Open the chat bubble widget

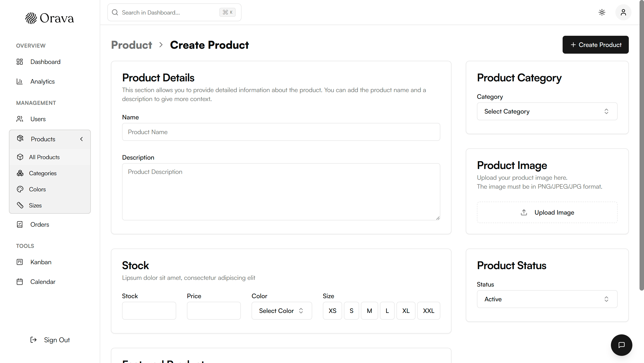[x=621, y=345]
